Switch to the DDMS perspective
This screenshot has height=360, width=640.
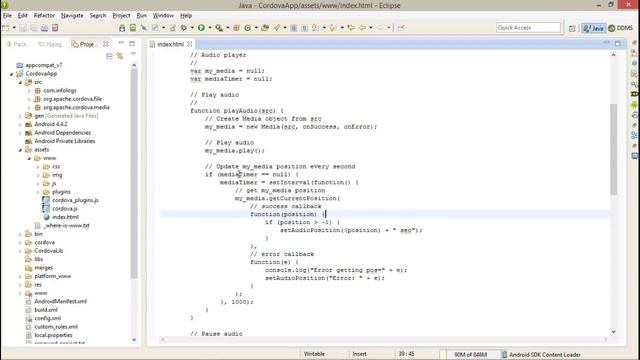pos(620,28)
